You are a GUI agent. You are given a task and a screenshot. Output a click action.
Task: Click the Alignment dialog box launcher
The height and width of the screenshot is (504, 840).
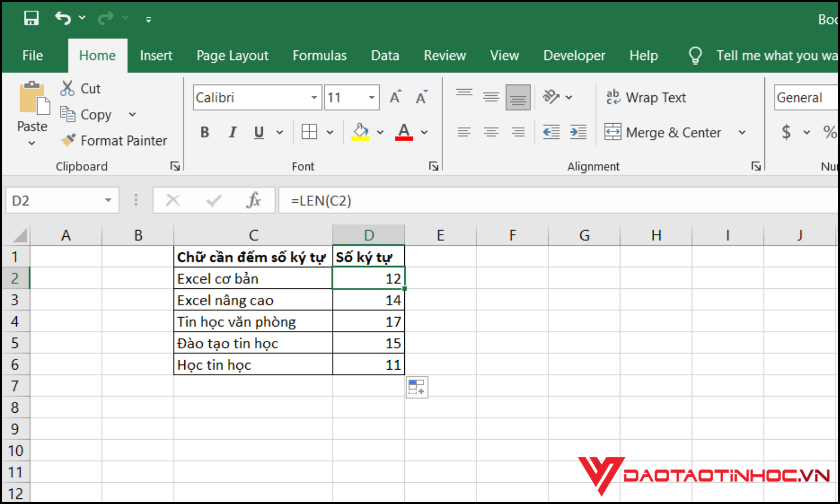[757, 166]
